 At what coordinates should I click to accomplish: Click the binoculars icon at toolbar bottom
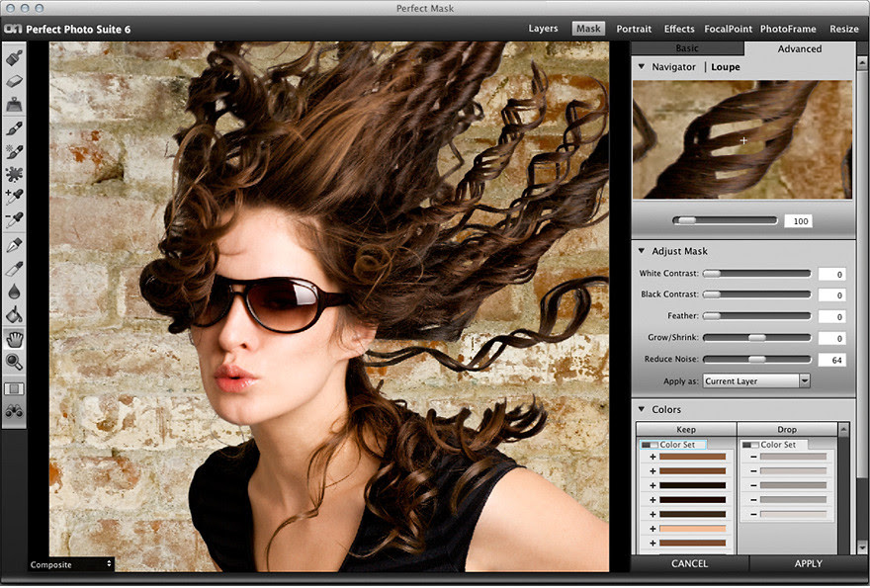tap(14, 411)
